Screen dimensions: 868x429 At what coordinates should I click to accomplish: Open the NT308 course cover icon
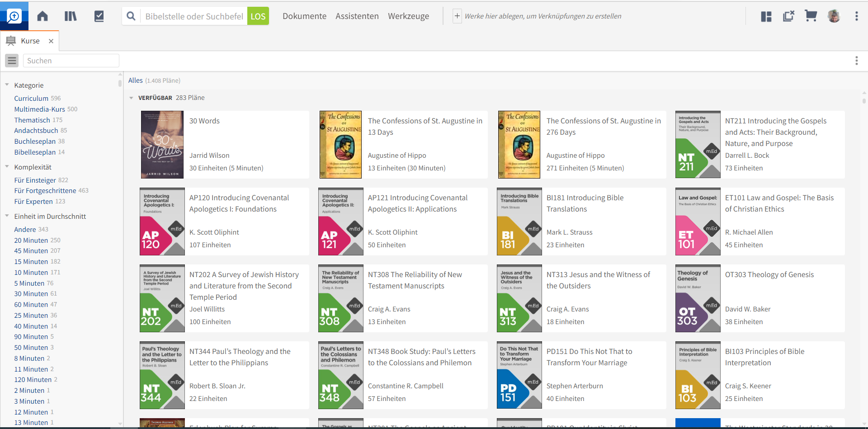coord(341,298)
